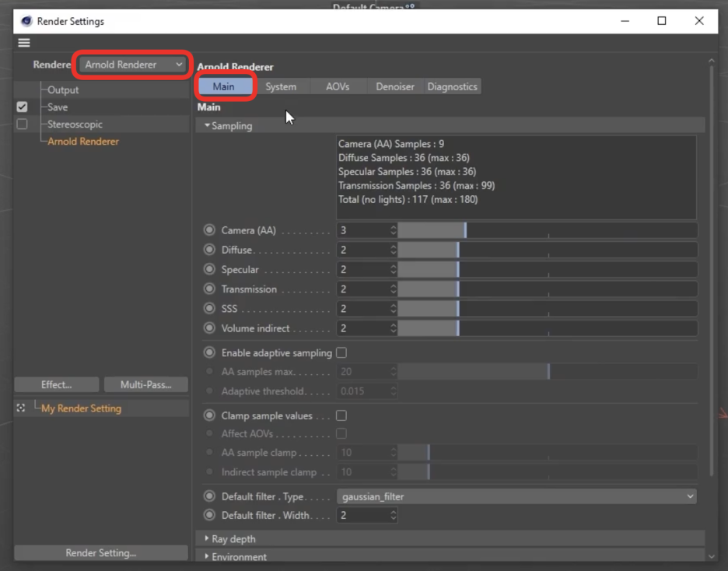Open the Default filter Type gaussian_filter dropdown
The image size is (728, 571).
[x=516, y=496]
